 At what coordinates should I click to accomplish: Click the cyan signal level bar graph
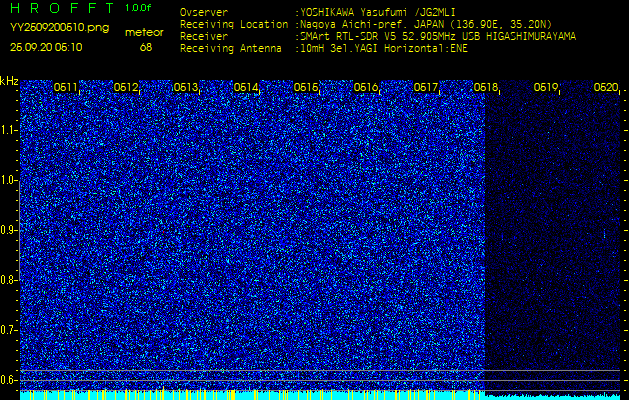coord(320,395)
